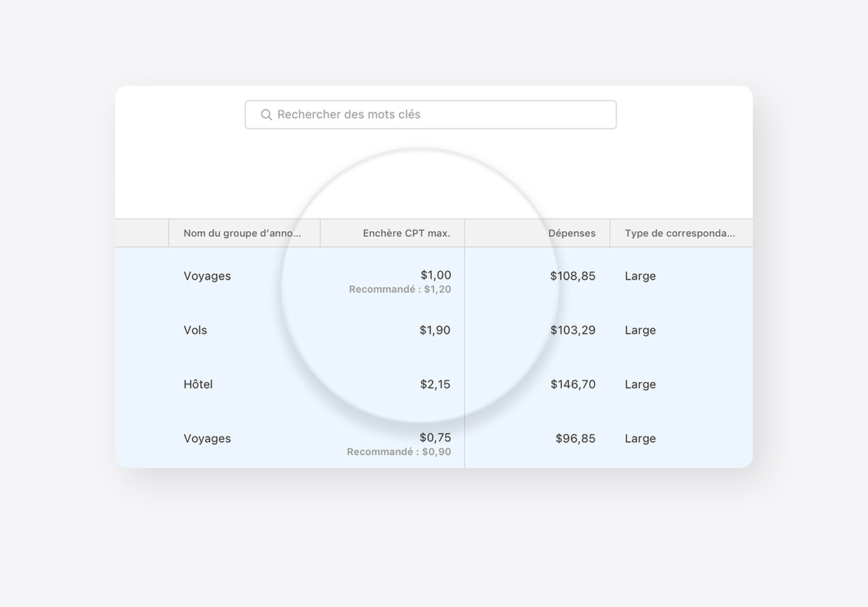Viewport: 868px width, 607px height.
Task: Edit the $2,15 bid for Hôtel
Action: tap(435, 384)
